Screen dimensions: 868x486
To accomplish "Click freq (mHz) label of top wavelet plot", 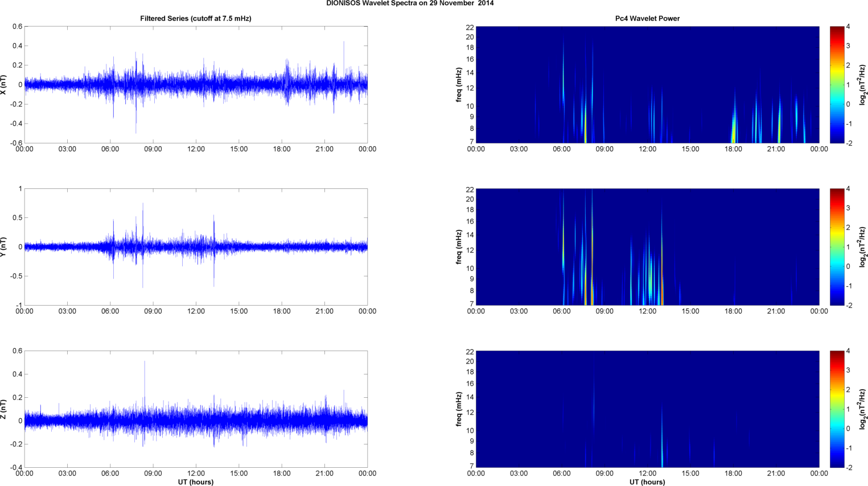I will (459, 85).
